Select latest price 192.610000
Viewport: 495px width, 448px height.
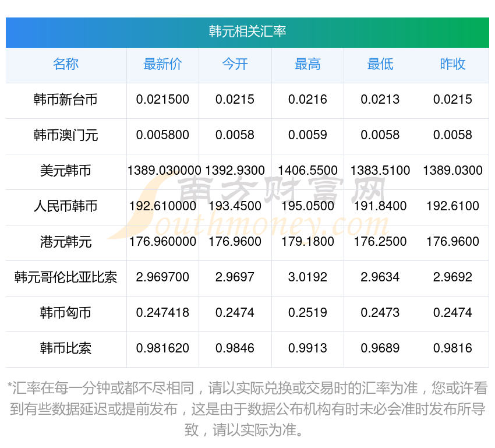[x=162, y=206]
